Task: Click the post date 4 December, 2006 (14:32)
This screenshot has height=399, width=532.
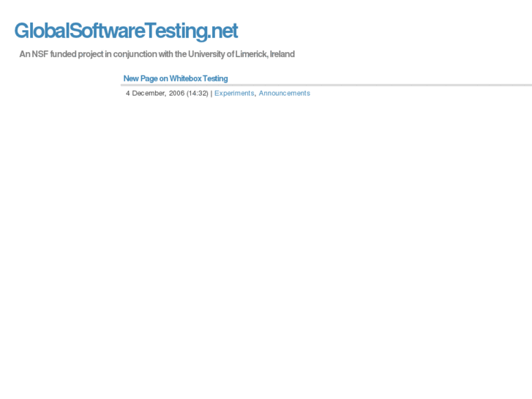Action: 167,94
